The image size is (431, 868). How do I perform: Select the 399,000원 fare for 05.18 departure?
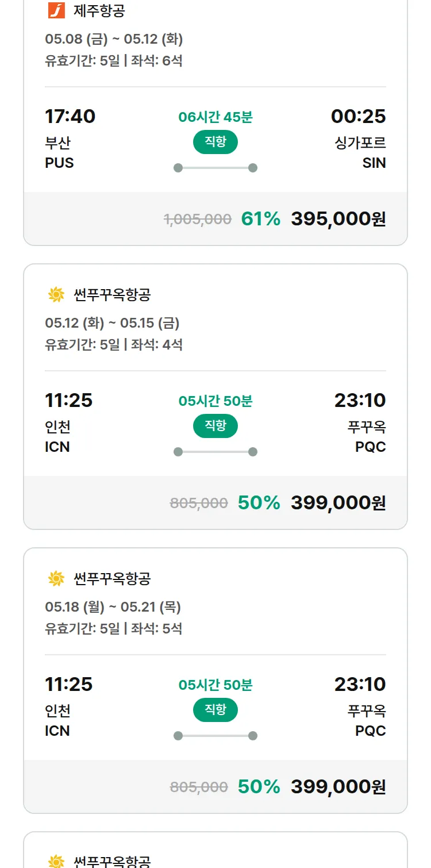pos(338,787)
